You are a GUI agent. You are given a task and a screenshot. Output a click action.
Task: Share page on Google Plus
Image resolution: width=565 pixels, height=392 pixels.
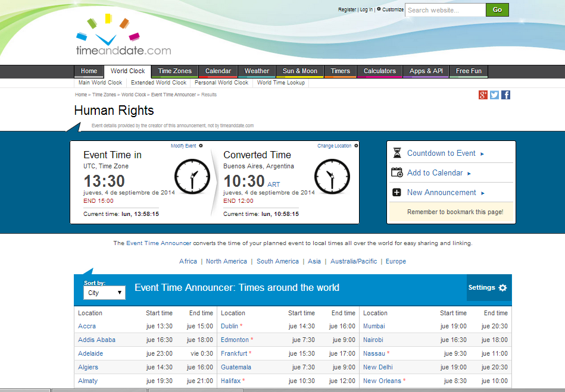pyautogui.click(x=483, y=95)
